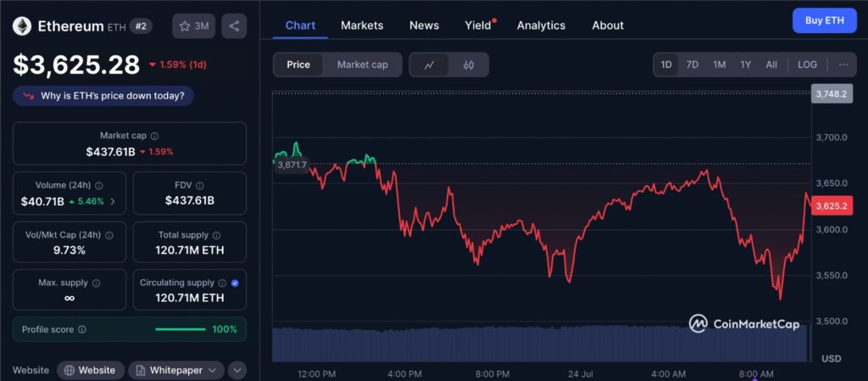The image size is (868, 381).
Task: Open Total supply info icon
Action: (216, 235)
